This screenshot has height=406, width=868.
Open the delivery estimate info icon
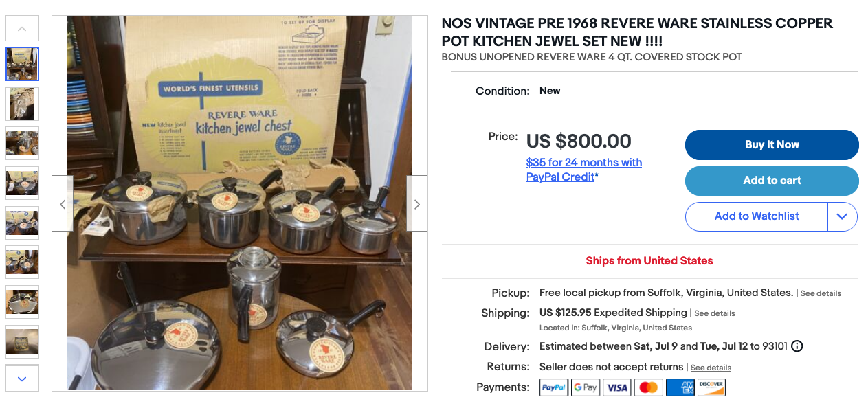click(797, 346)
